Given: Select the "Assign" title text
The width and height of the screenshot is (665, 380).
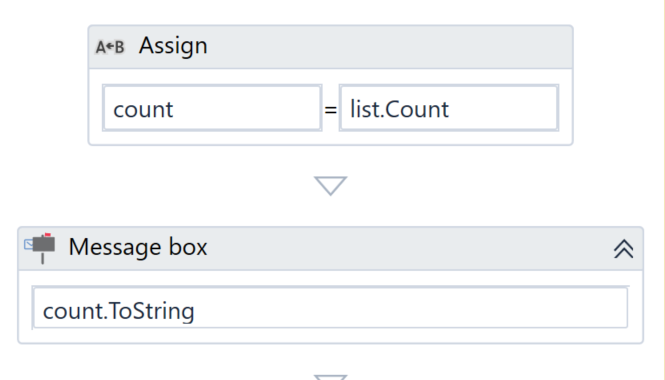Looking at the screenshot, I should pyautogui.click(x=173, y=46).
